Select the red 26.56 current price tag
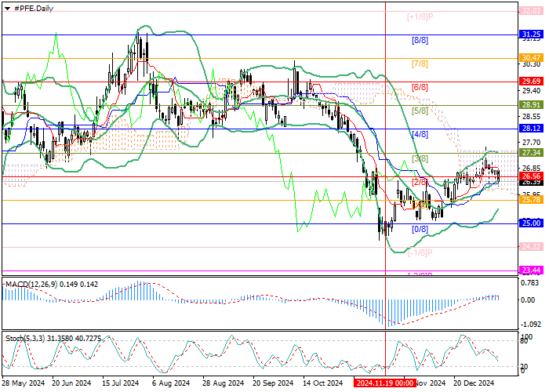The height and width of the screenshot is (392, 549). click(531, 176)
